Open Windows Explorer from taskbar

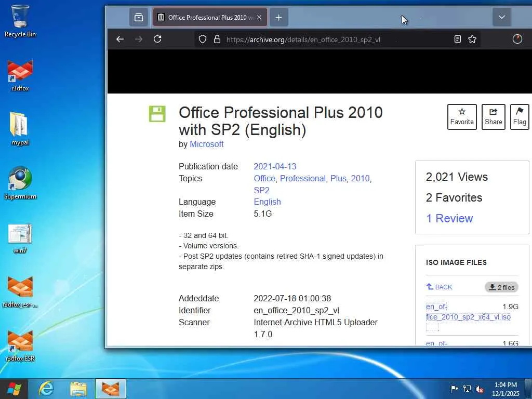click(78, 389)
